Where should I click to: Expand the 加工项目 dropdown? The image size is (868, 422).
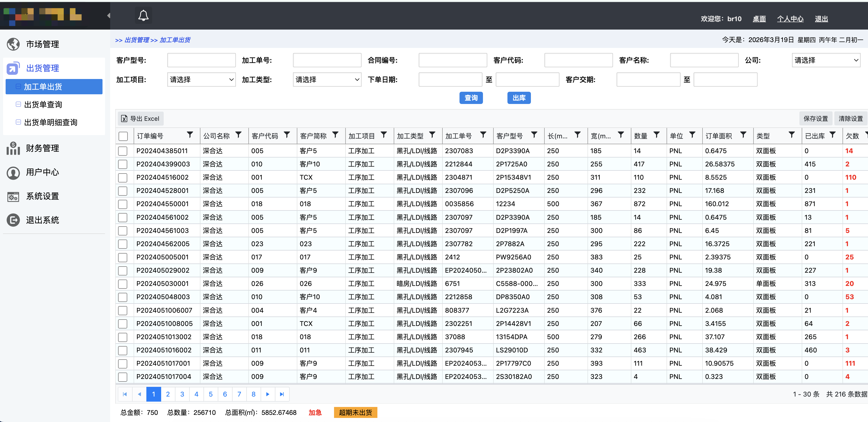[x=201, y=80]
